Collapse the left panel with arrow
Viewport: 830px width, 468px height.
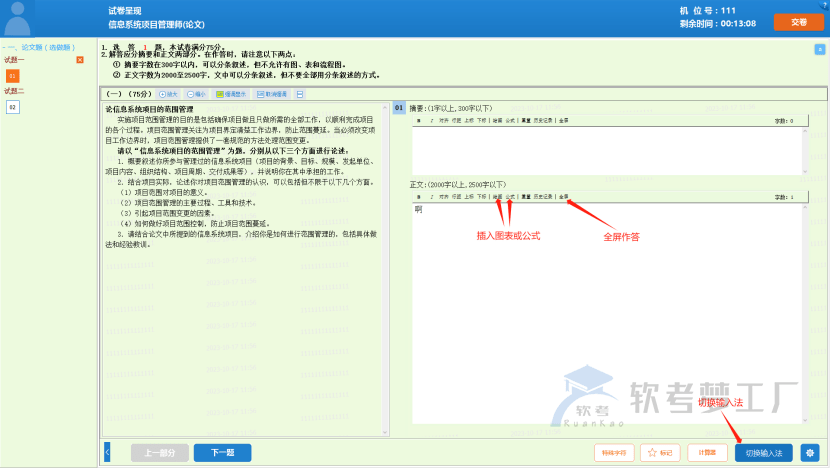point(107,453)
